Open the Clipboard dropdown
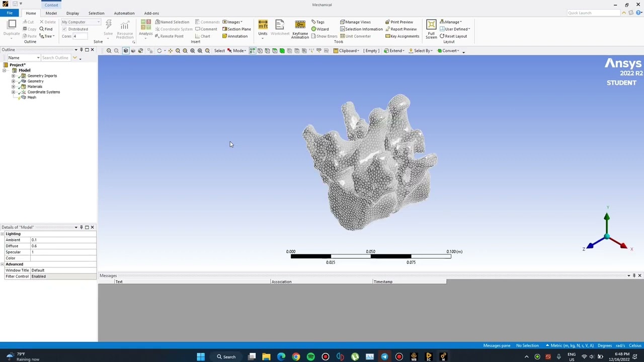Image resolution: width=644 pixels, height=362 pixels. click(x=346, y=51)
